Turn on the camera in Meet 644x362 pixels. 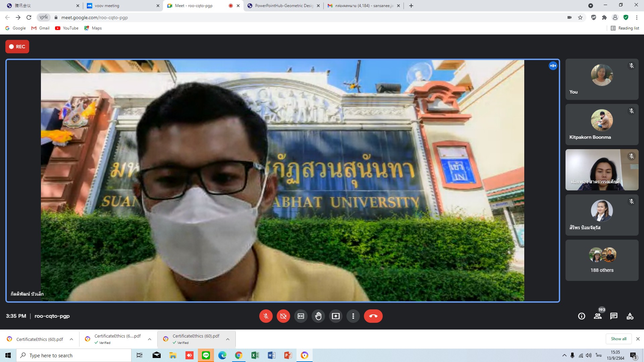pos(283,316)
